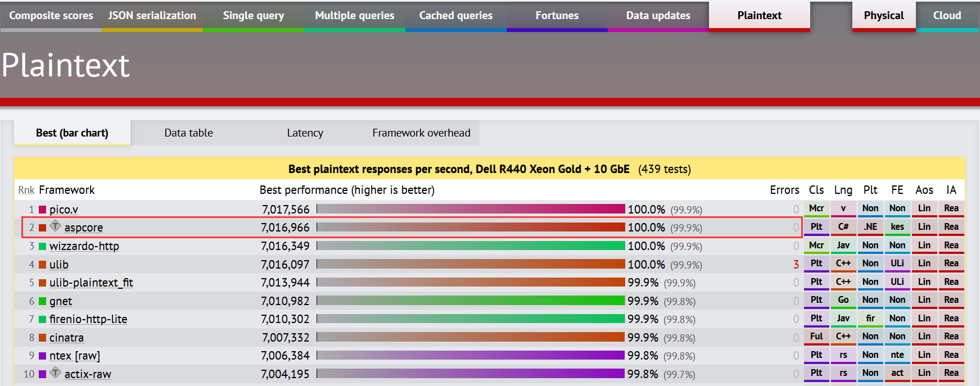Image resolution: width=980 pixels, height=386 pixels.
Task: Open the Data table view tab
Action: [189, 133]
